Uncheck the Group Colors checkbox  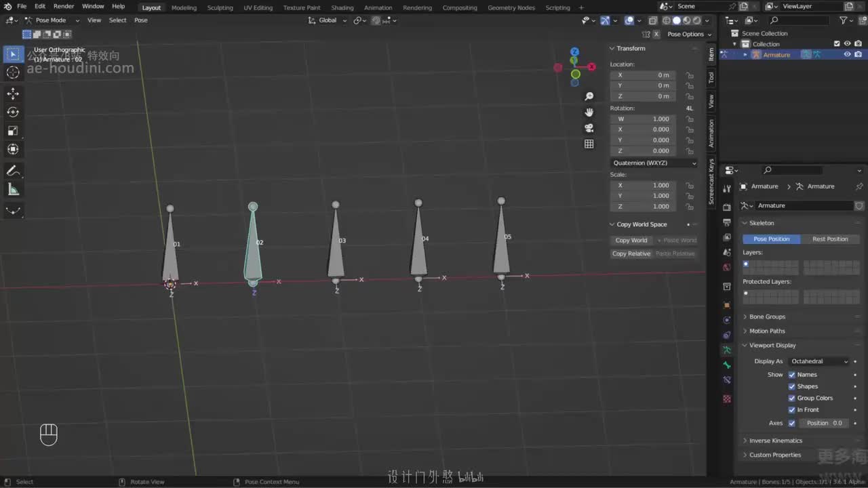(791, 398)
